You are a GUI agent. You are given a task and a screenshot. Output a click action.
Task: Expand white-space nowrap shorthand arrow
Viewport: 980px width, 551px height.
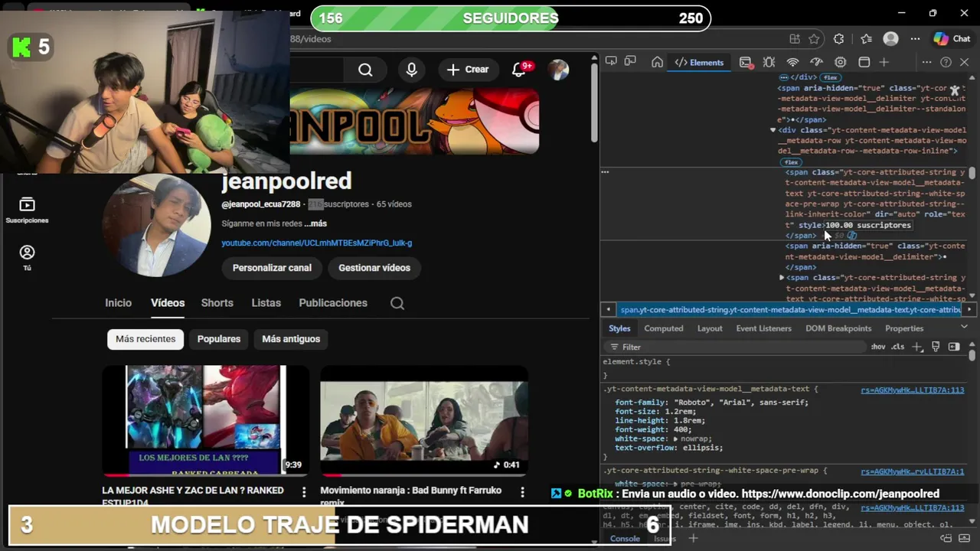point(675,439)
